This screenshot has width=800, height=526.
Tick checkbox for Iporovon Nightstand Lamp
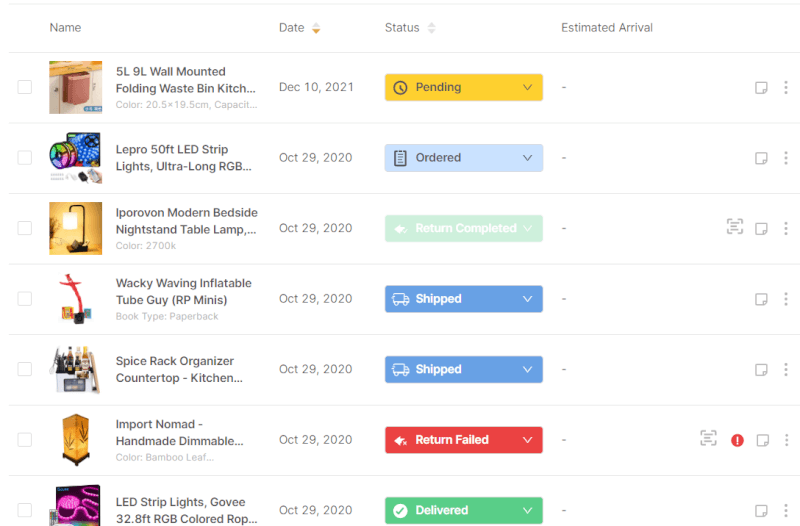24,228
